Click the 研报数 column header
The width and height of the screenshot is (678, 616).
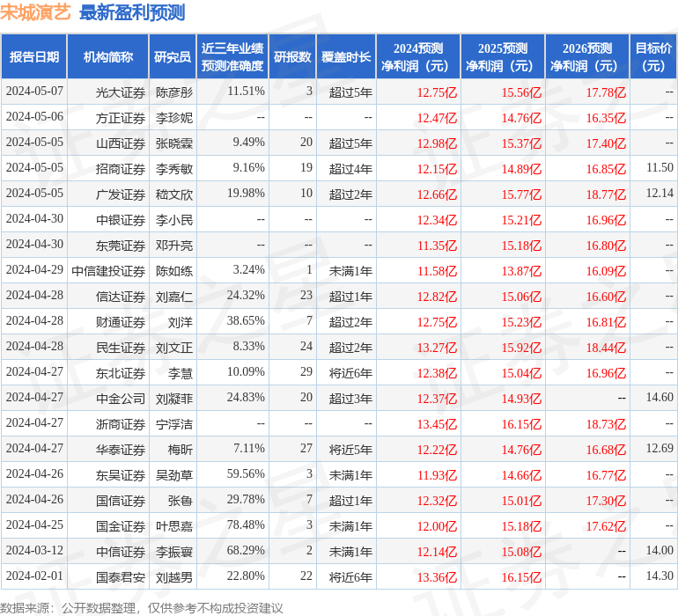(292, 56)
